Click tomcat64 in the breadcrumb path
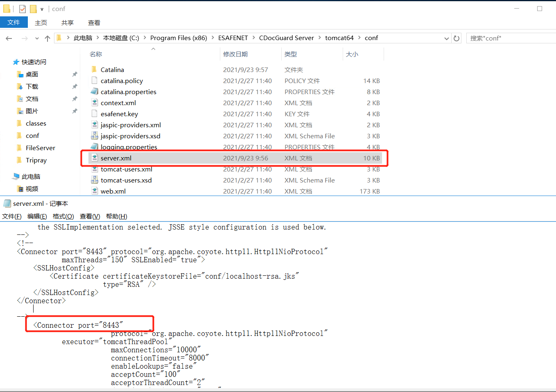Image resolution: width=556 pixels, height=392 pixels. (339, 38)
